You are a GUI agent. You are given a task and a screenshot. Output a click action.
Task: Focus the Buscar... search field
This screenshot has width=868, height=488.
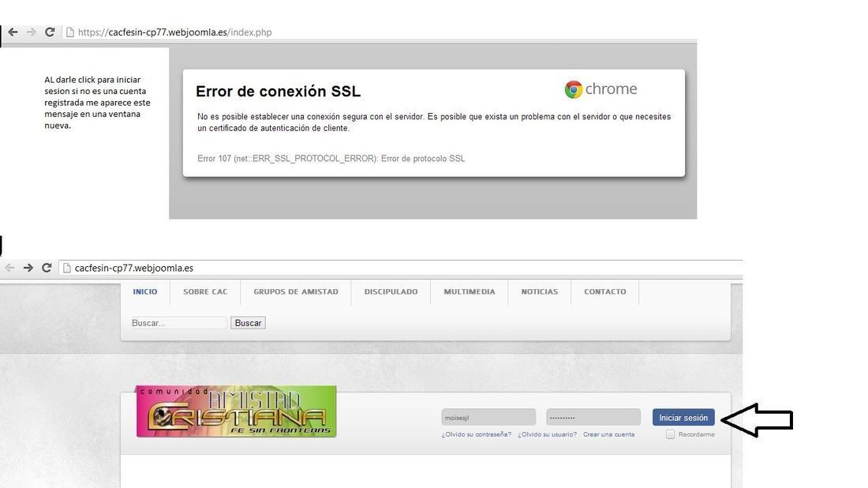(179, 323)
